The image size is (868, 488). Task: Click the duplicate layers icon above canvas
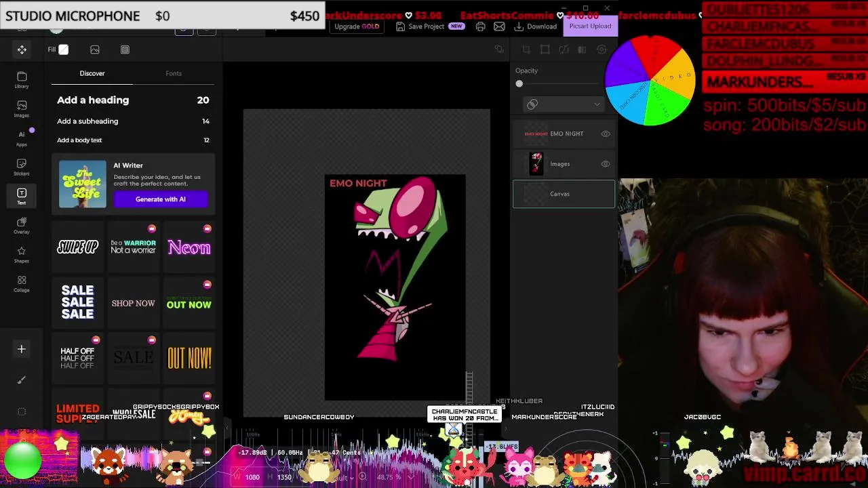(499, 49)
